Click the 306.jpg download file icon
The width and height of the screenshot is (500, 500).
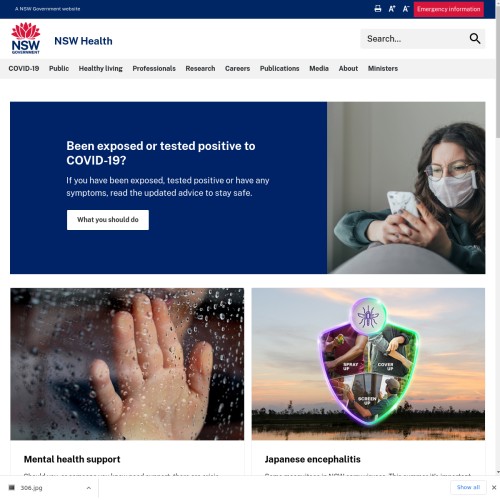(12, 488)
